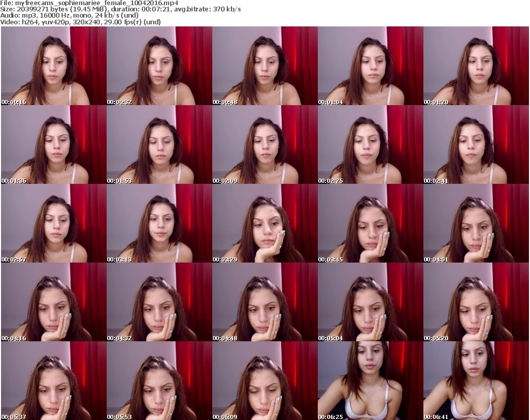The height and width of the screenshot is (420, 530).
Task: Pick the thumbnail marked 00:05:04
Action: (371, 302)
